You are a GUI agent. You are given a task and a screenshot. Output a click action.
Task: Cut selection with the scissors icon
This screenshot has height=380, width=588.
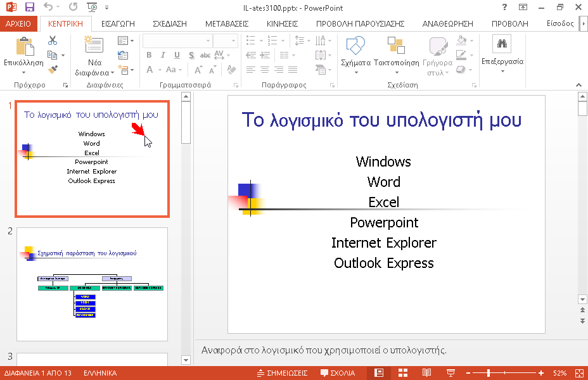tap(53, 41)
